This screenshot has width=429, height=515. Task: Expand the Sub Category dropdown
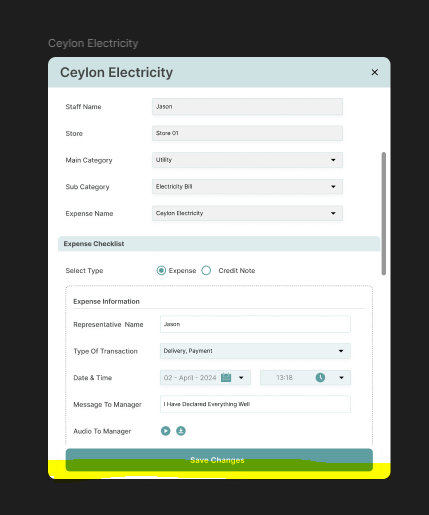click(247, 187)
